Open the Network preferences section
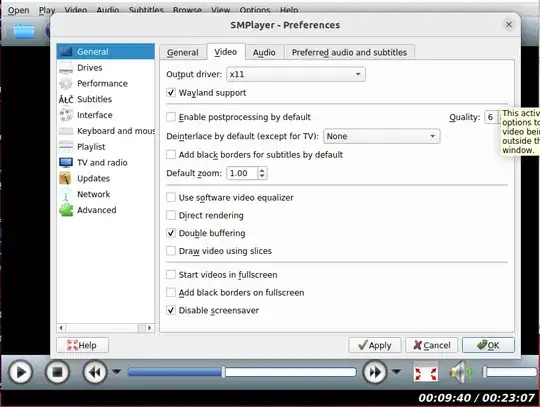Image resolution: width=540 pixels, height=407 pixels. tap(105, 194)
